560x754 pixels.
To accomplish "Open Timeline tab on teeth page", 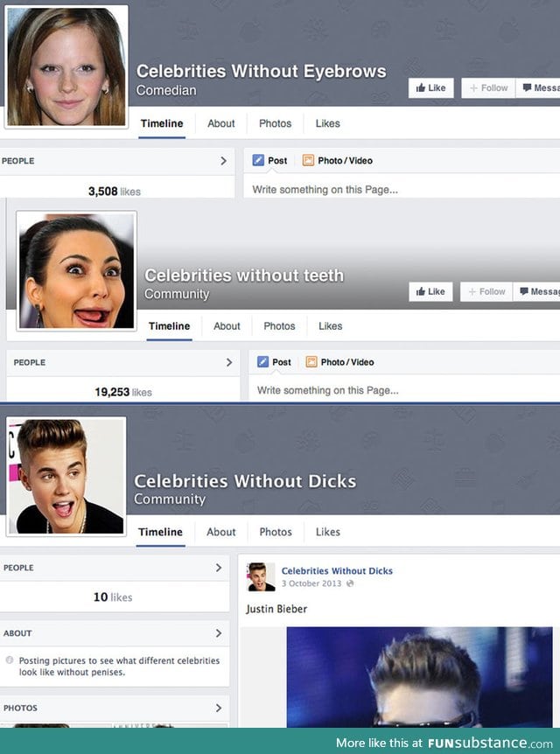I will coord(170,326).
